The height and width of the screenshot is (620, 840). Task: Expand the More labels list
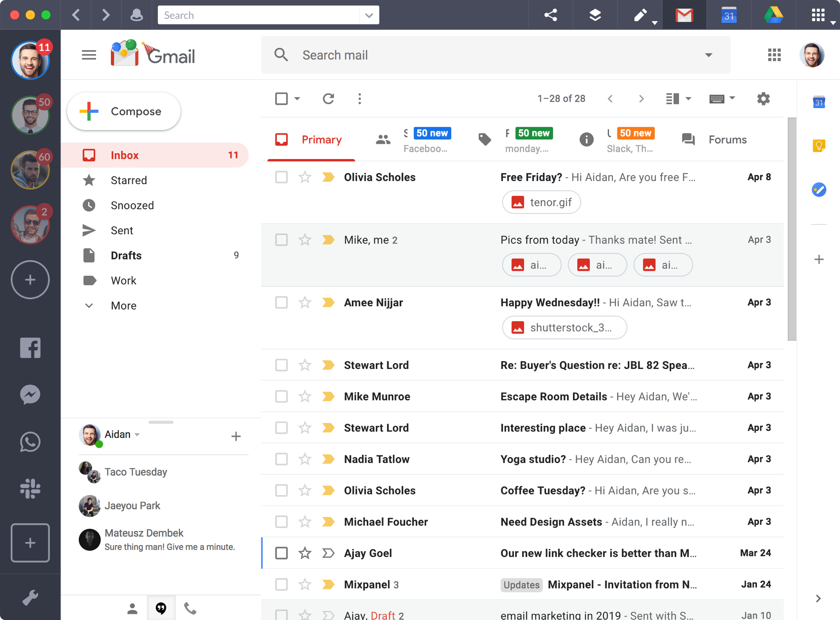[x=123, y=306]
